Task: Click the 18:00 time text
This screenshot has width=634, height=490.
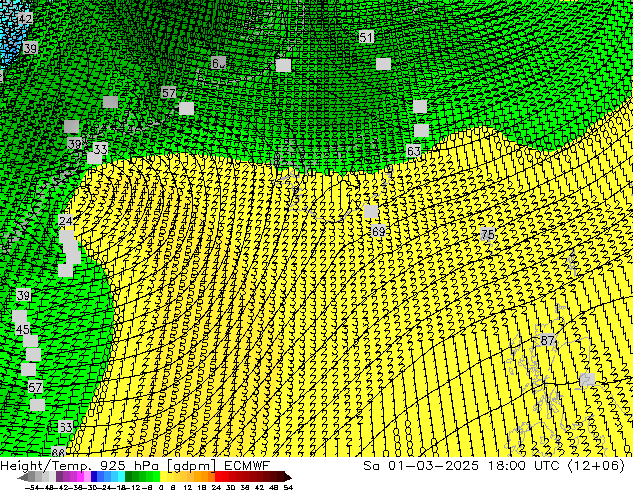Action: 507,466
